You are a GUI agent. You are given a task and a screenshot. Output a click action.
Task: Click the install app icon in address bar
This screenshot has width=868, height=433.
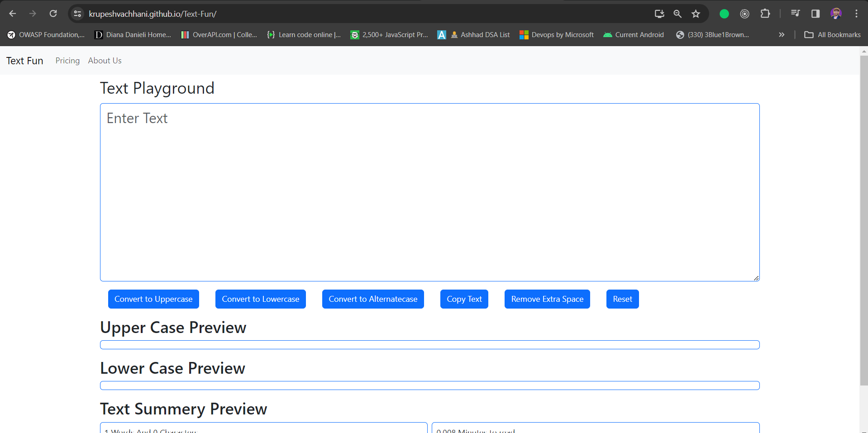pyautogui.click(x=659, y=14)
